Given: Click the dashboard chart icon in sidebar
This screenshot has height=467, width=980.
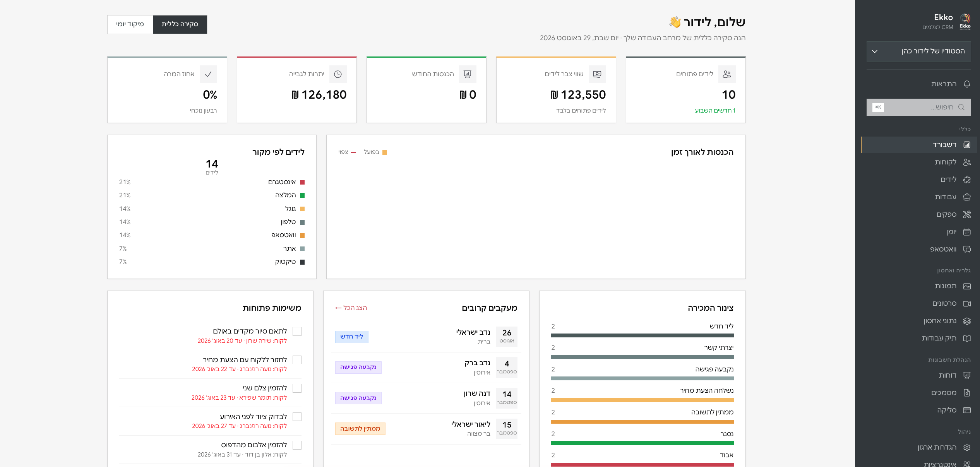Looking at the screenshot, I should coord(967,145).
